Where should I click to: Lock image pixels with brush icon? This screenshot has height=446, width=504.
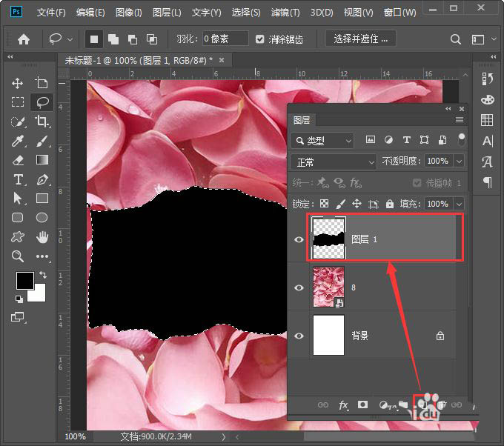point(341,204)
